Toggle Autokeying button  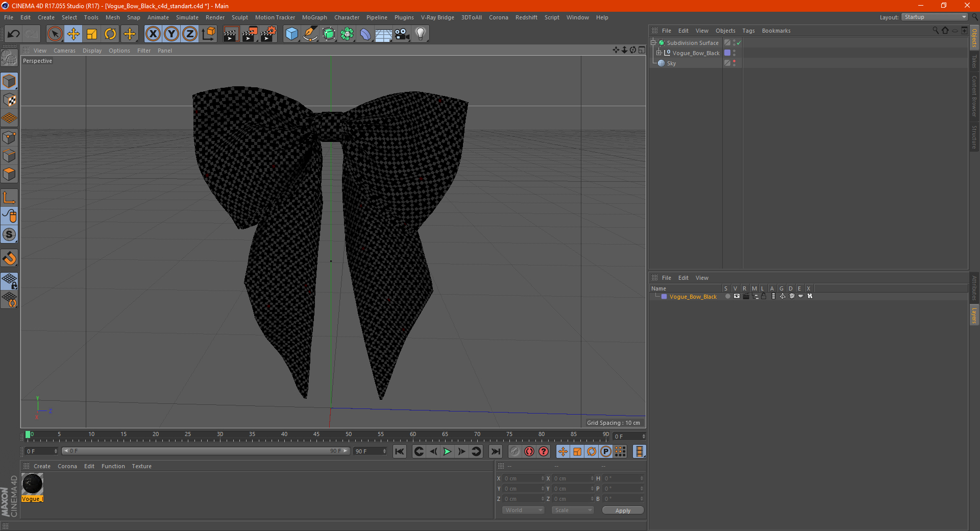tap(529, 451)
